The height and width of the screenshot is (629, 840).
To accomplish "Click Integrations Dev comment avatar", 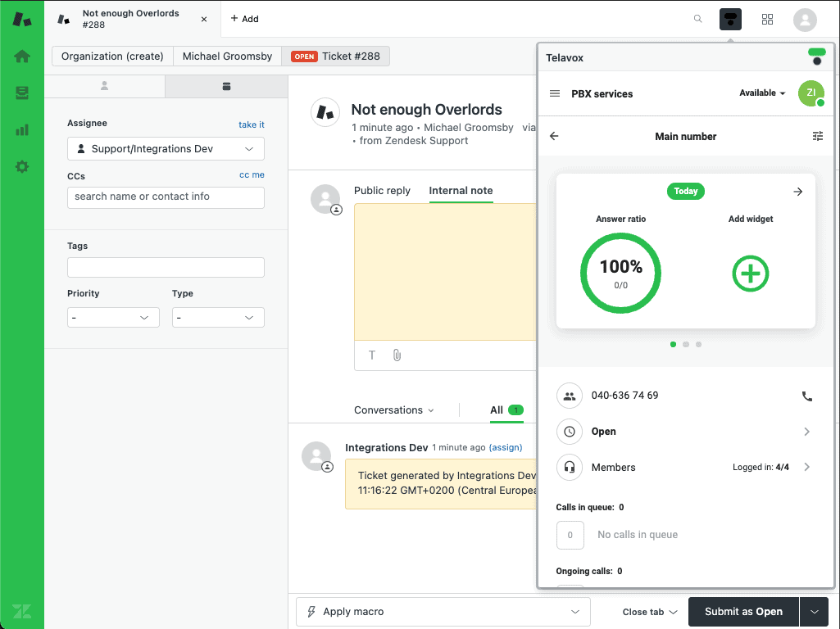I will (x=316, y=456).
